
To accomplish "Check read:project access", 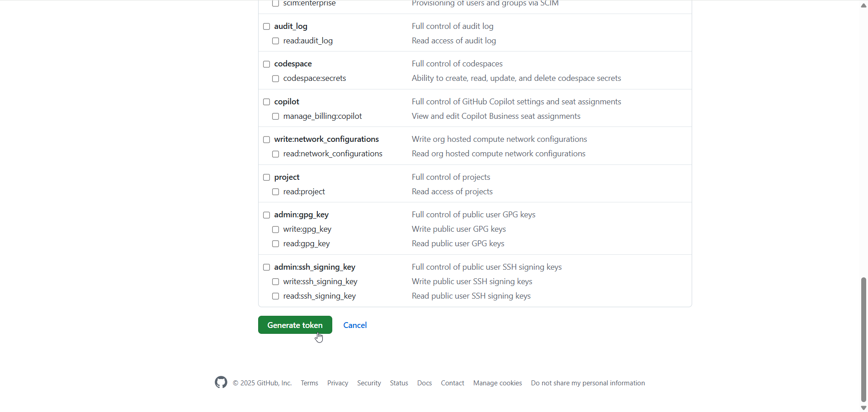I will [275, 192].
